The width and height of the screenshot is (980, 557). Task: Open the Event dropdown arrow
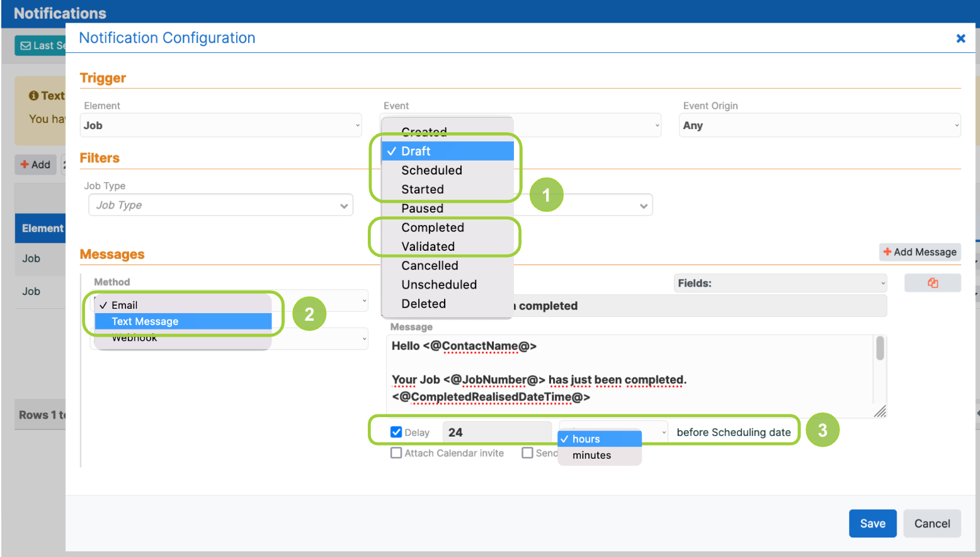coord(657,125)
